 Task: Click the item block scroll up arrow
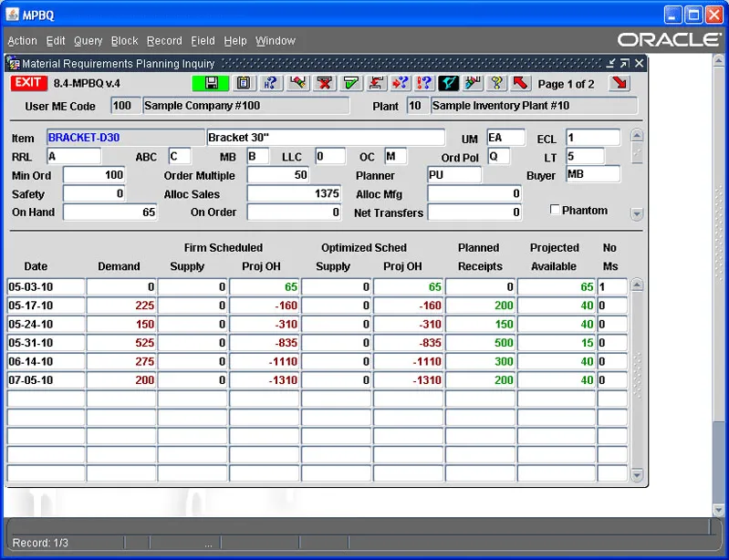[x=637, y=136]
